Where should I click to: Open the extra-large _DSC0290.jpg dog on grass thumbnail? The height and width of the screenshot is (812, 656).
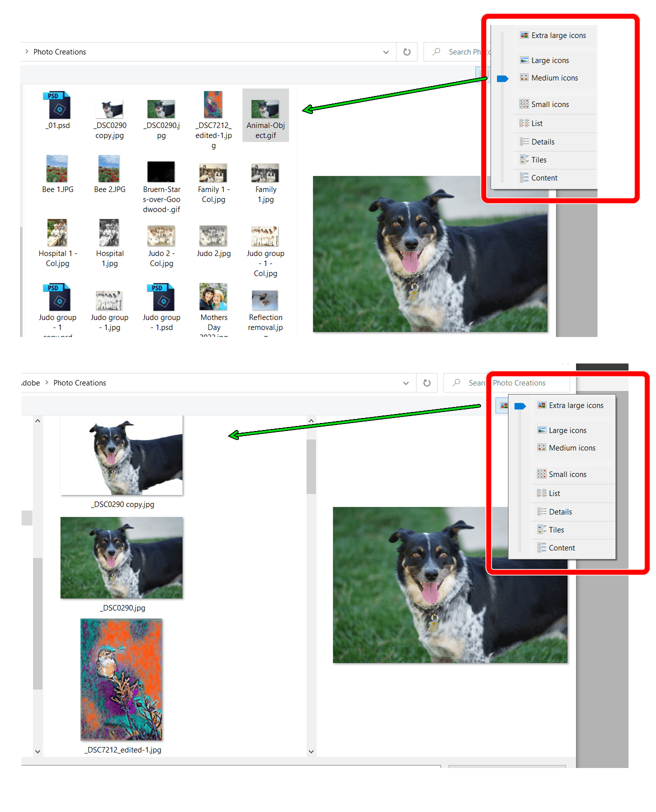(x=121, y=558)
